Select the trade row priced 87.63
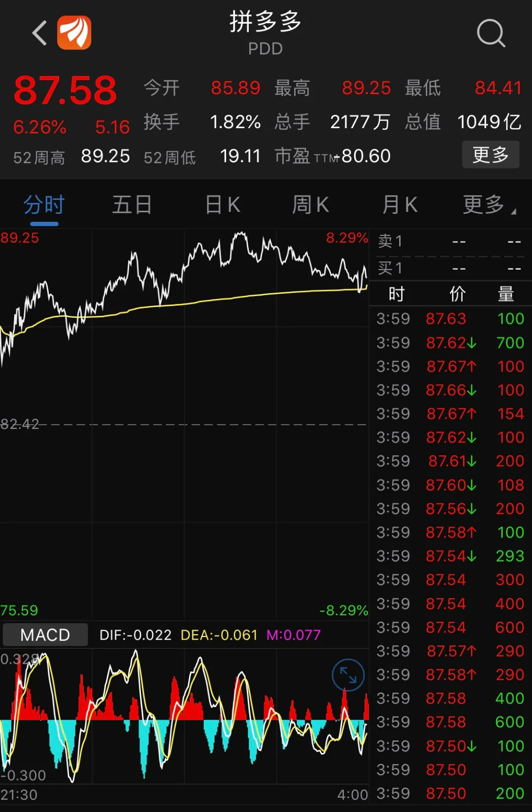532x812 pixels. [450, 319]
